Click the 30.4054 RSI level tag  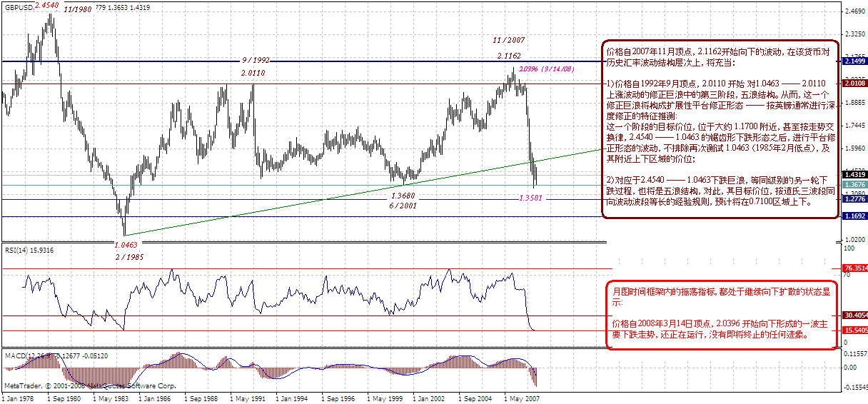coord(854,315)
